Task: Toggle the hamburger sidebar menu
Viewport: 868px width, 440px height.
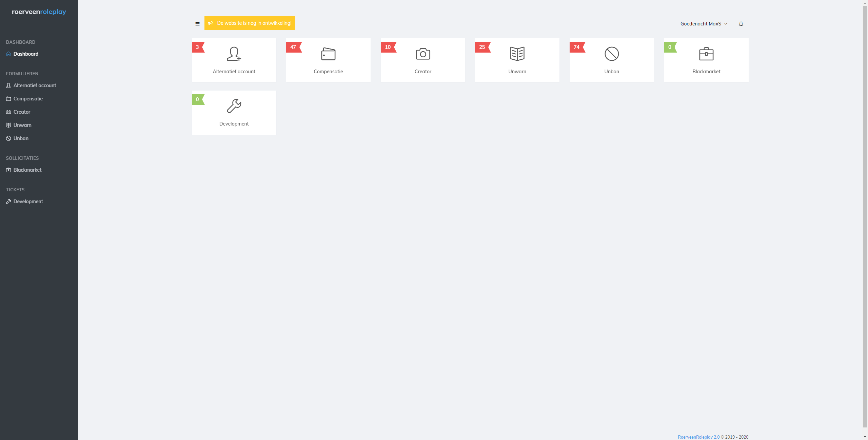Action: click(x=197, y=24)
